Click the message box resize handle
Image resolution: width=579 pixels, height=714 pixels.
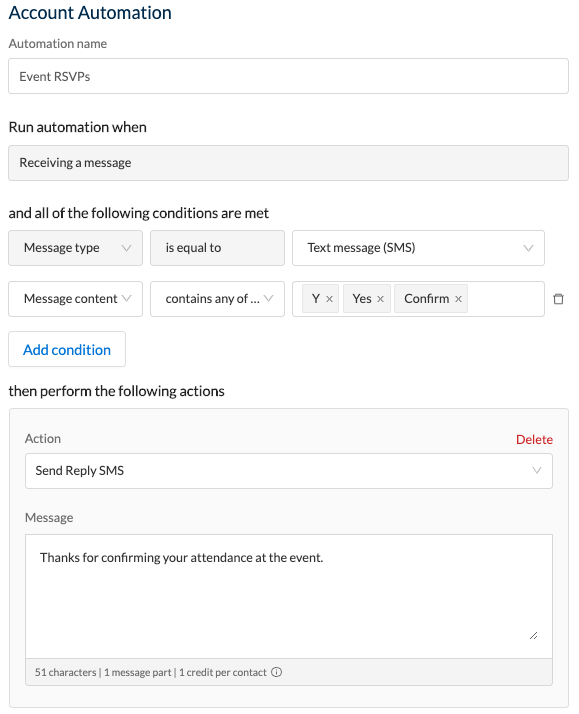click(533, 636)
